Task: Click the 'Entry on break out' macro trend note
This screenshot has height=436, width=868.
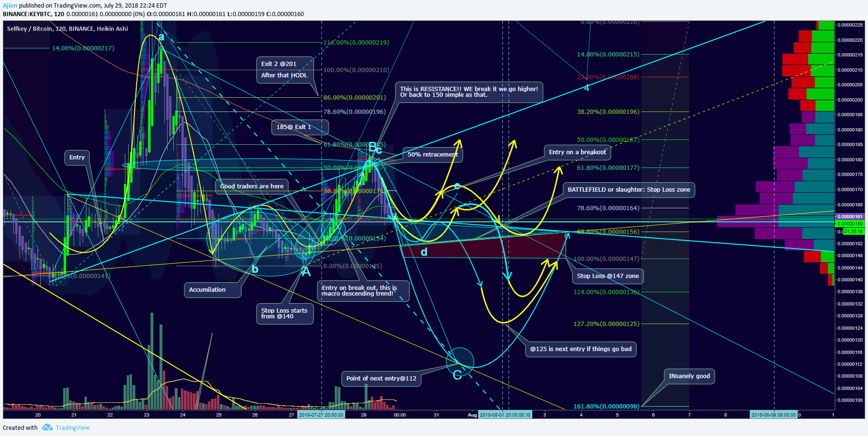Action: [x=363, y=291]
